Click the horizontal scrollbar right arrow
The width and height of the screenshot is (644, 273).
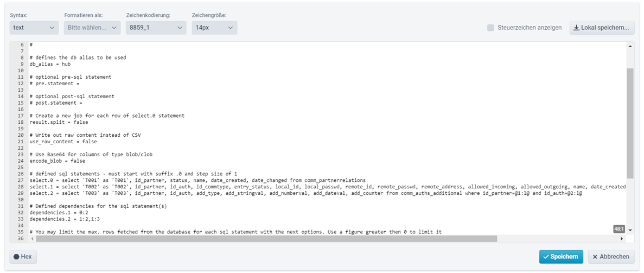[x=621, y=239]
